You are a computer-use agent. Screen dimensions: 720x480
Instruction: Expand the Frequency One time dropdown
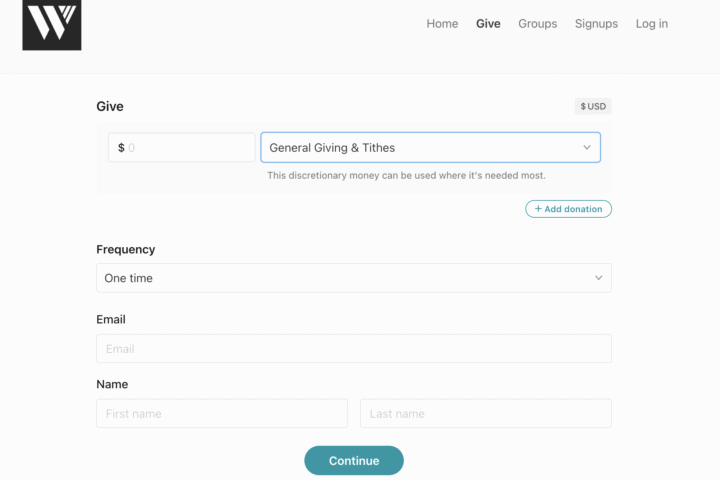(340, 278)
